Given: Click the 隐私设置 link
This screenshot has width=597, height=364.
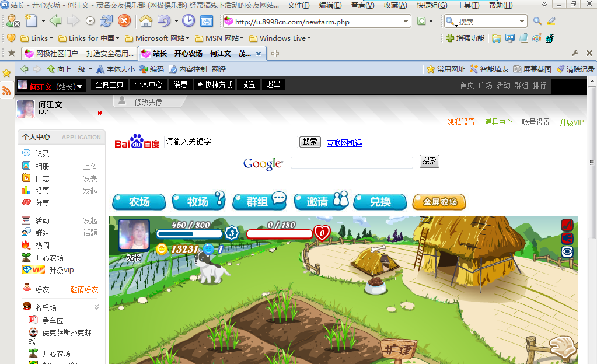Looking at the screenshot, I should click(x=461, y=123).
